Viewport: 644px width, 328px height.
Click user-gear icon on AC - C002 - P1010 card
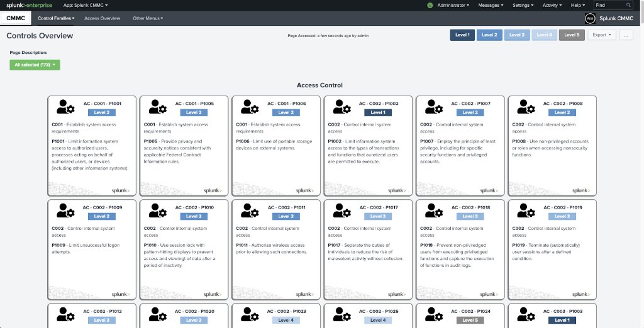tap(157, 210)
